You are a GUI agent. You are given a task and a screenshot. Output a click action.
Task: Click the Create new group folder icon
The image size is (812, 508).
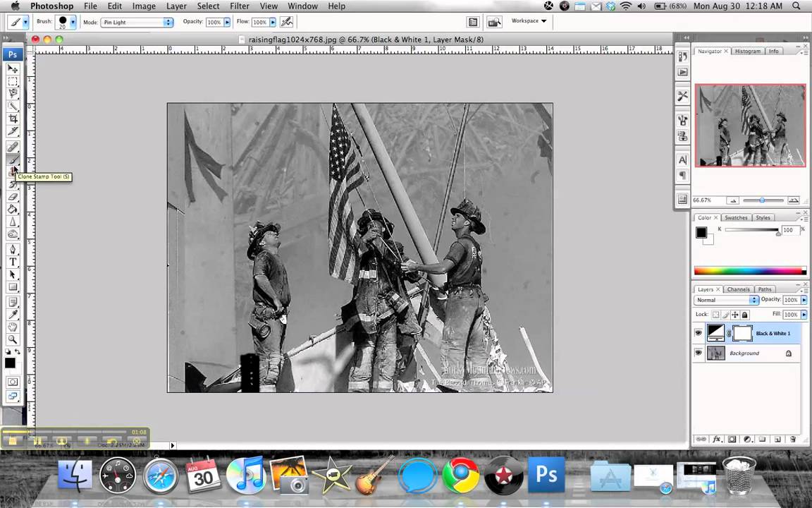coord(762,439)
